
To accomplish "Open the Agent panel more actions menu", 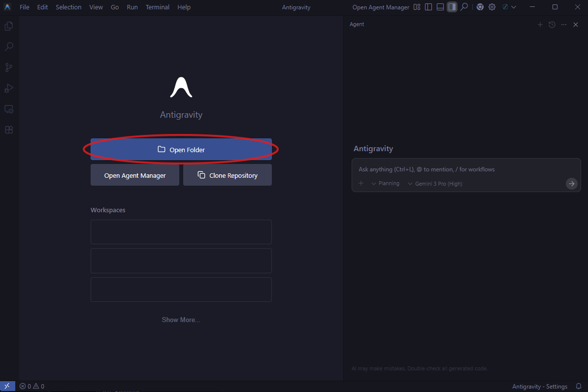I will click(564, 25).
